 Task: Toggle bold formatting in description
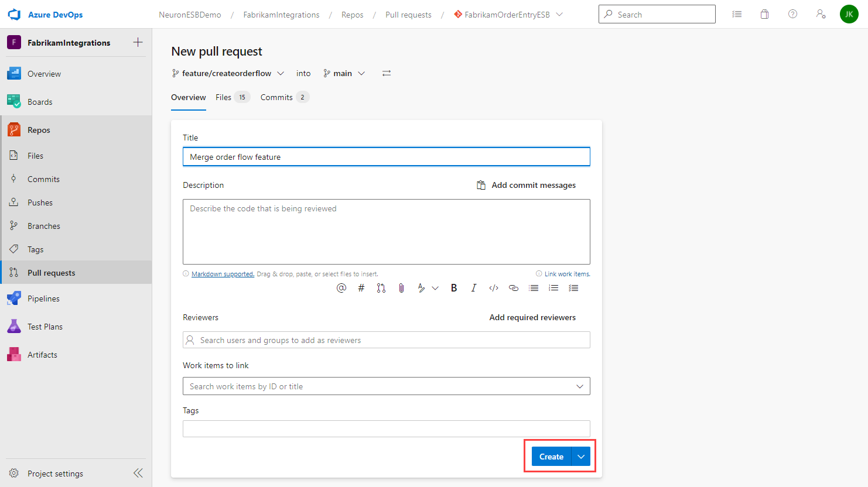pos(454,288)
